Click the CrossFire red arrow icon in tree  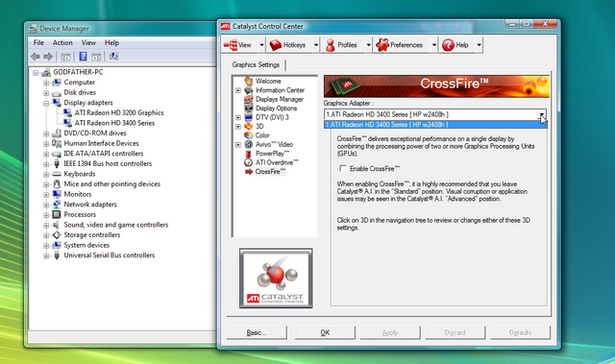pyautogui.click(x=249, y=172)
